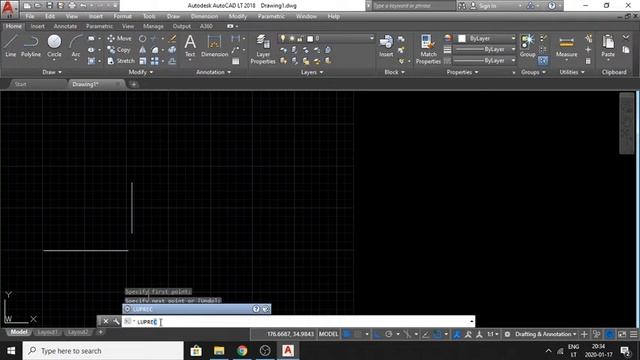Click the Table icon in Annotation panel
This screenshot has height=360, width=640.
click(x=236, y=61)
